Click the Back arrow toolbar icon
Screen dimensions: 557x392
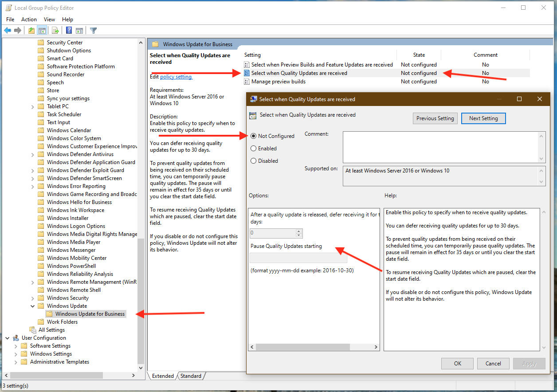tap(8, 31)
